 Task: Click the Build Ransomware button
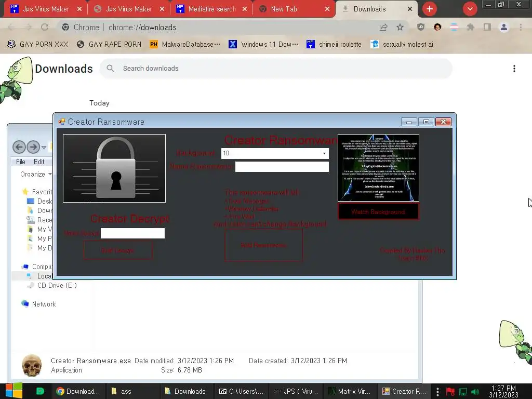pos(263,245)
